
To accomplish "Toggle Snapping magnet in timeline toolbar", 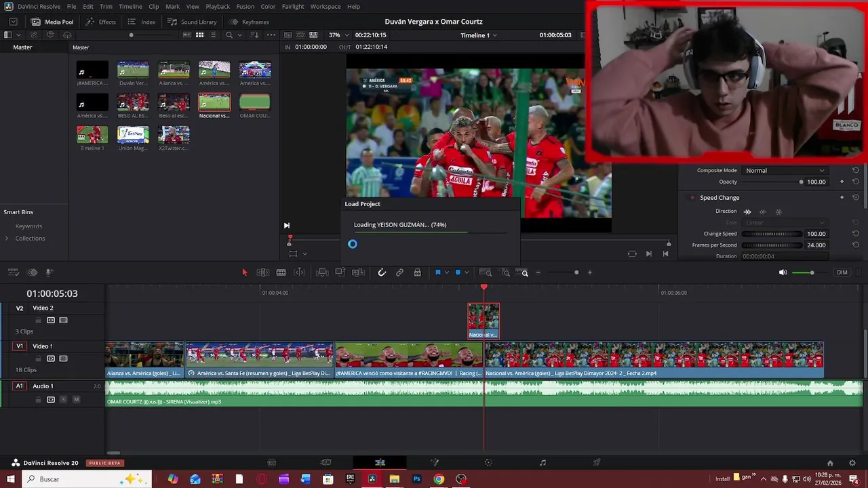I will tap(382, 272).
